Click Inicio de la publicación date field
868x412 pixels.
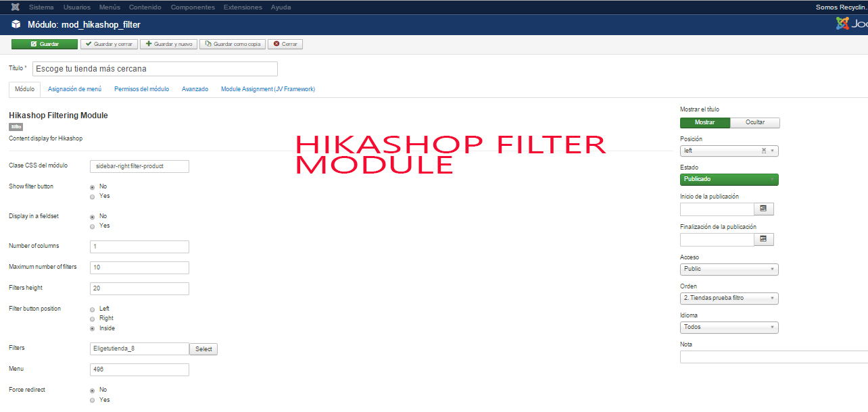[717, 209]
